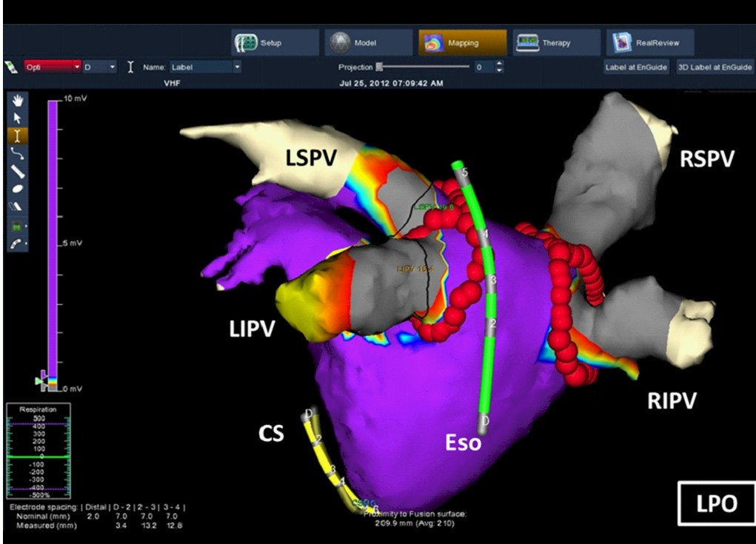Expand the electrode D dropdown

(x=99, y=67)
